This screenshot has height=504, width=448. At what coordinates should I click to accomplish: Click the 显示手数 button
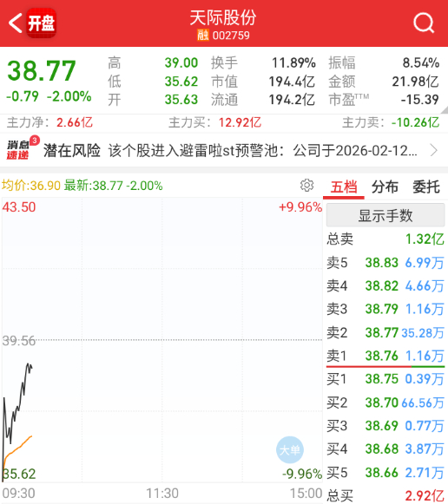point(385,215)
